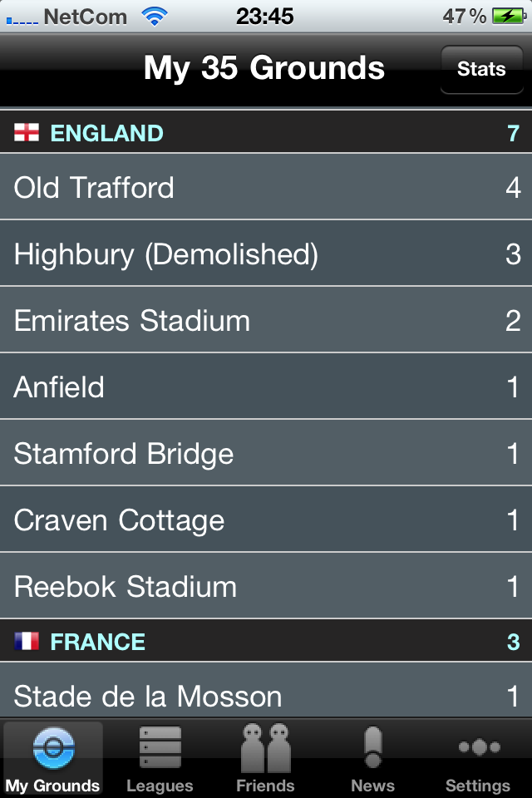Select the Old Trafford ground
Screen dimensions: 532x798
coord(266,187)
